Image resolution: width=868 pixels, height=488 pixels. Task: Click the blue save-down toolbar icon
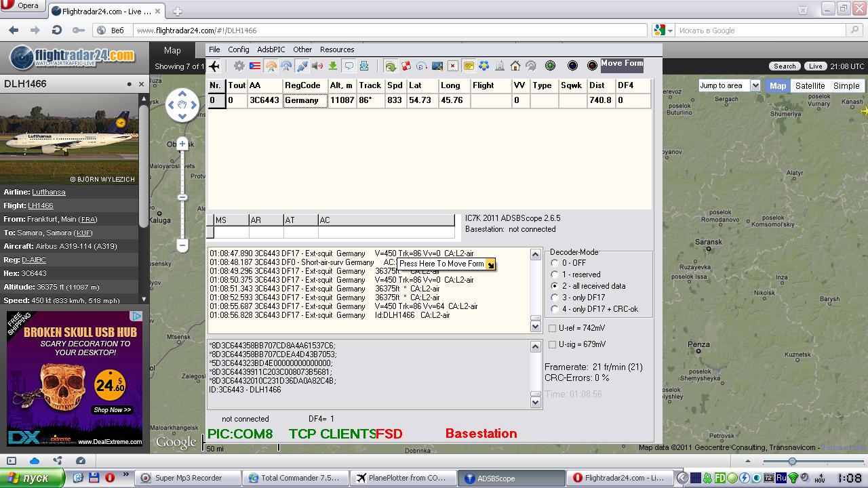(364, 66)
